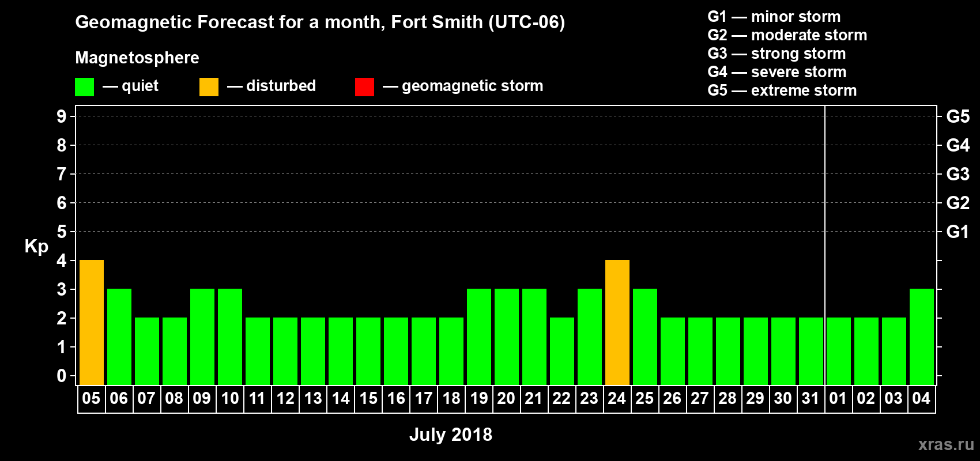Click the Magnetosphere heading
This screenshot has width=980, height=461.
tap(137, 58)
